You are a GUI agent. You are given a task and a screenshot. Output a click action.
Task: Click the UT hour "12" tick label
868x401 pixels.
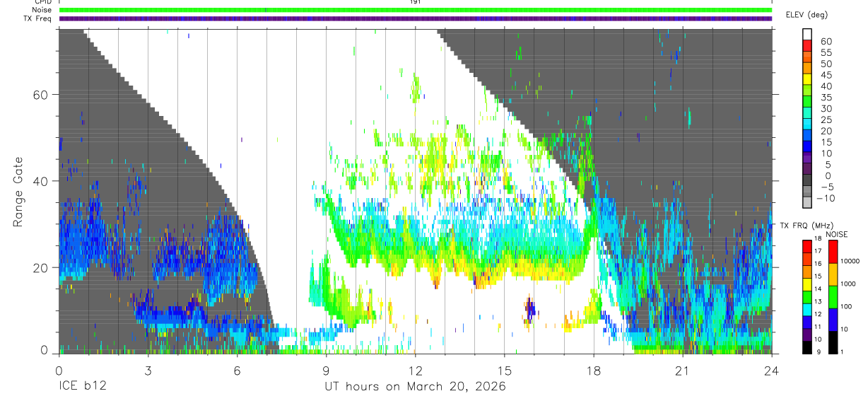(415, 370)
